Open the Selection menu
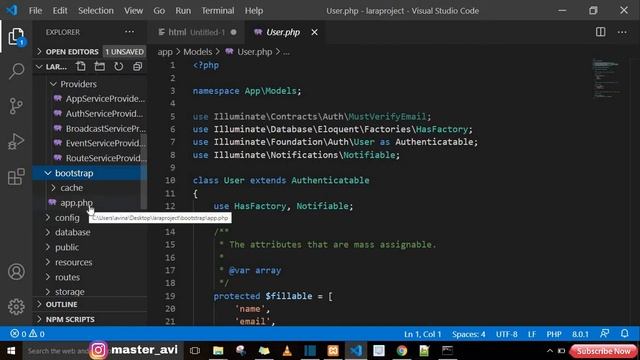This screenshot has height=360, width=640. click(96, 11)
